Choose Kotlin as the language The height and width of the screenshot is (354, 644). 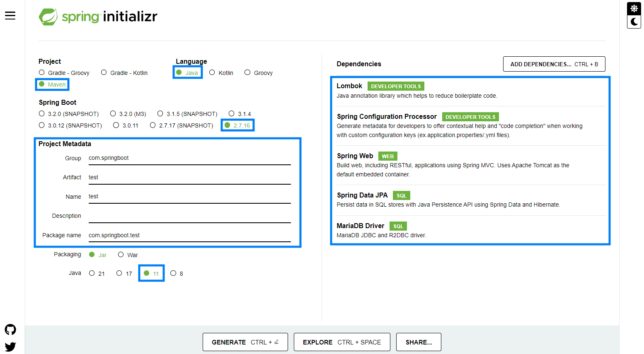tap(221, 73)
